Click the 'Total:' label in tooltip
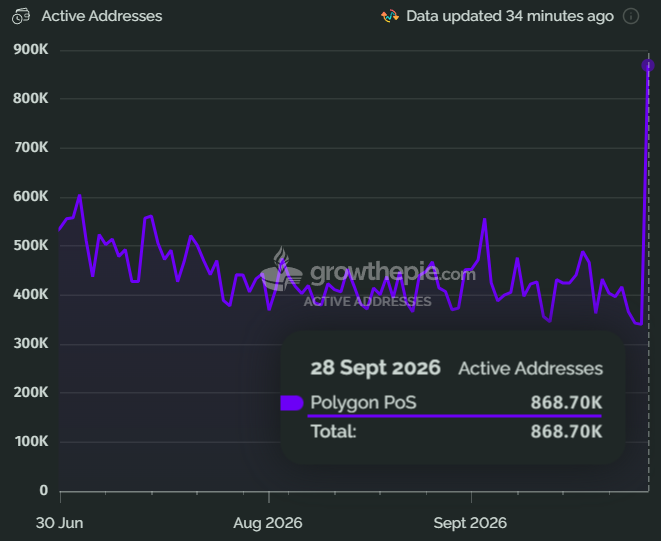 tap(333, 432)
